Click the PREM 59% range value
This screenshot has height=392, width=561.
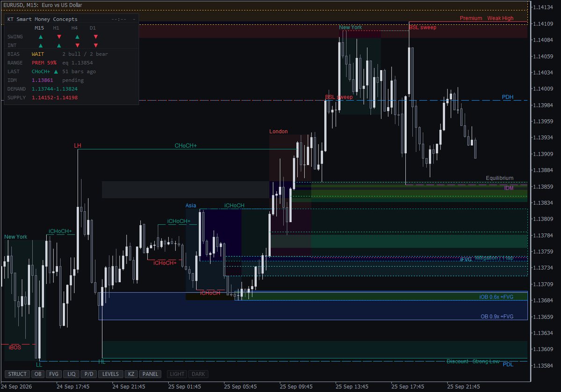44,63
